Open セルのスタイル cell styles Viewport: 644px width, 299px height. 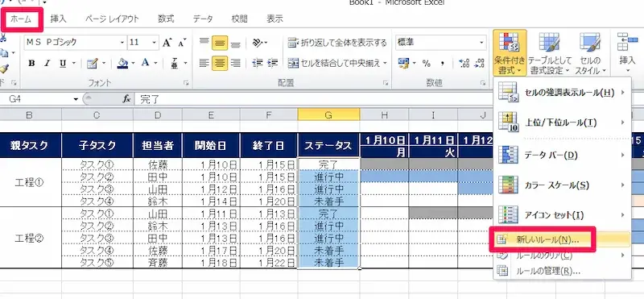(x=590, y=52)
